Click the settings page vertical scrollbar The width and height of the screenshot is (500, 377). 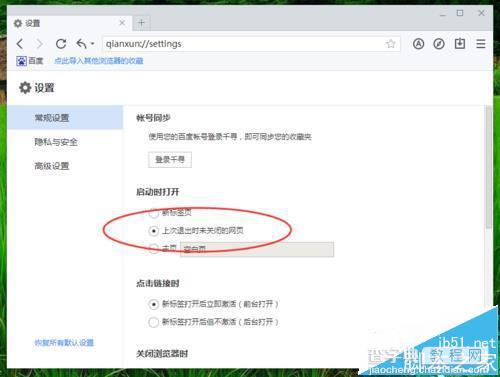489,167
